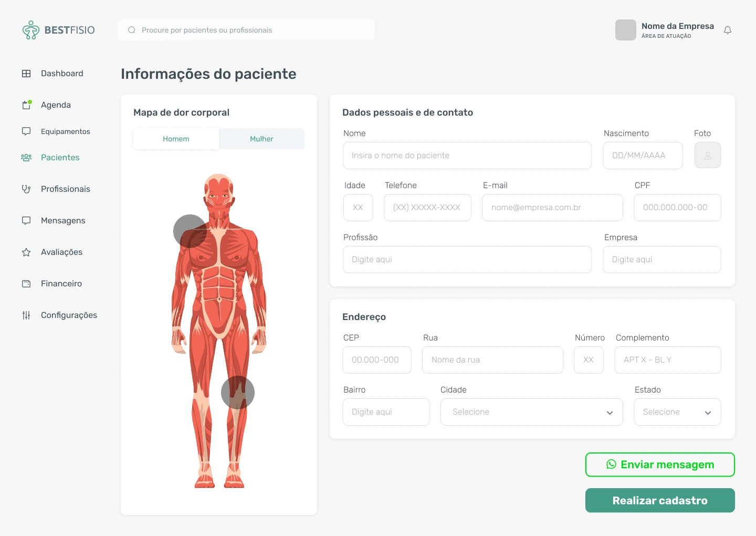Click the search magnifier icon
Image resolution: width=756 pixels, height=536 pixels.
(132, 30)
